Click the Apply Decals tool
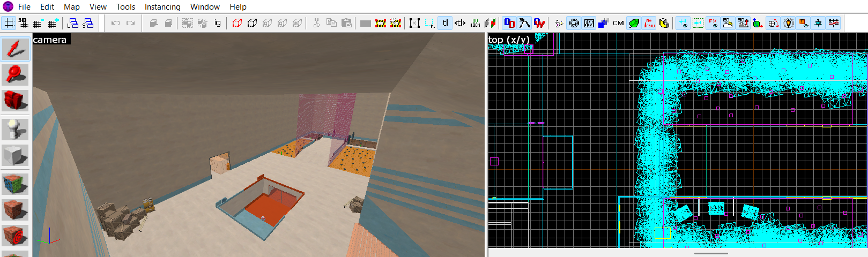868x257 pixels. tap(15, 235)
